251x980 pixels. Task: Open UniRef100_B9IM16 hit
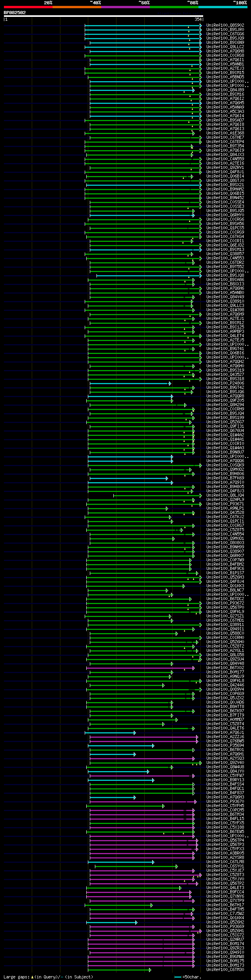pos(225,94)
